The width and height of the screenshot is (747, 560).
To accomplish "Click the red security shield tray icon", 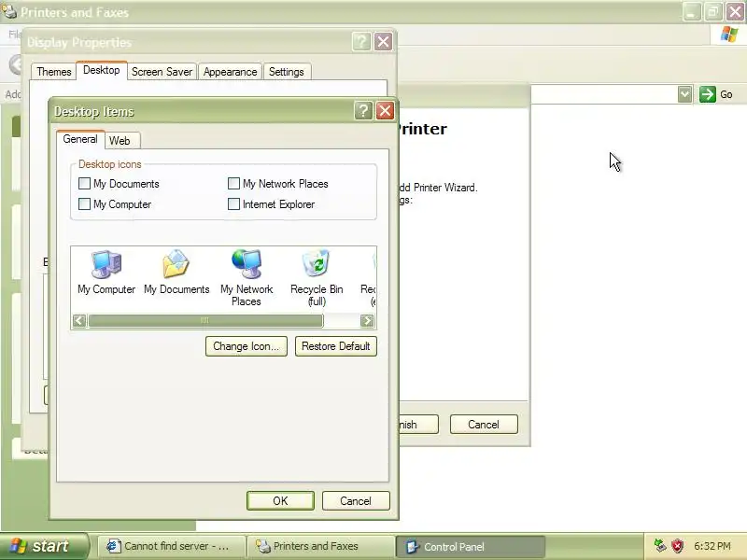I will 678,546.
